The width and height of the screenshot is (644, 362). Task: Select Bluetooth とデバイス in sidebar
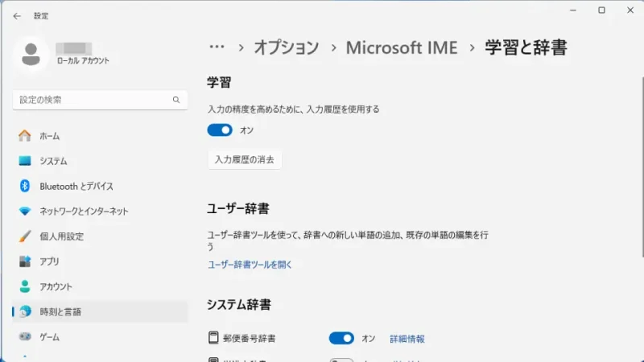coord(100,186)
